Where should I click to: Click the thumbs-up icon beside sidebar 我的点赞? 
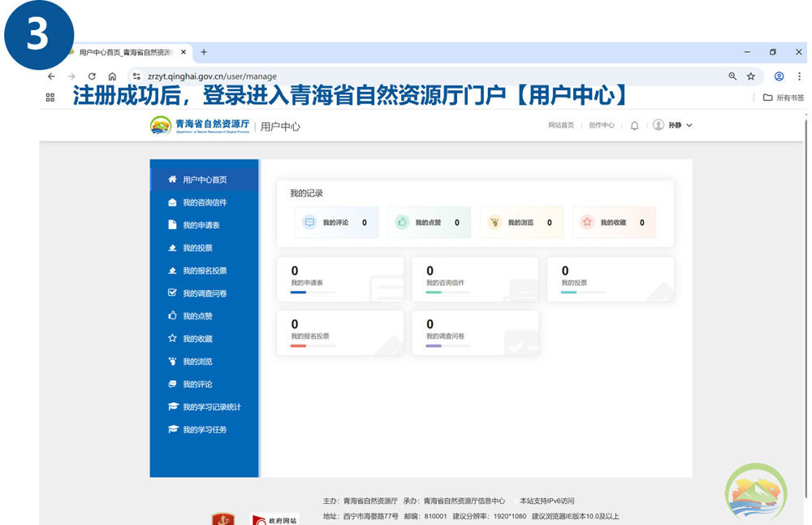pyautogui.click(x=172, y=315)
